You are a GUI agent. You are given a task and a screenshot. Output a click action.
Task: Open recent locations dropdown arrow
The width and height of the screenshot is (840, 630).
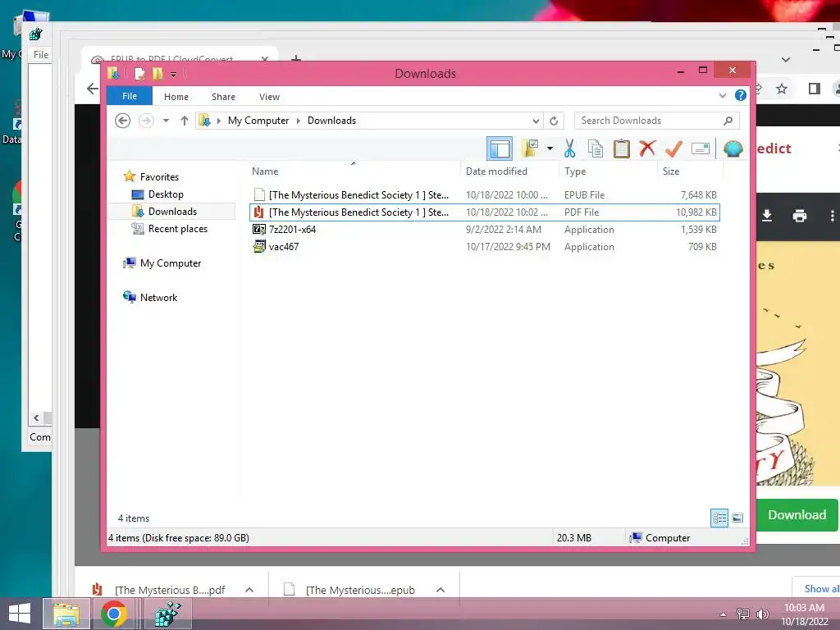pos(166,121)
